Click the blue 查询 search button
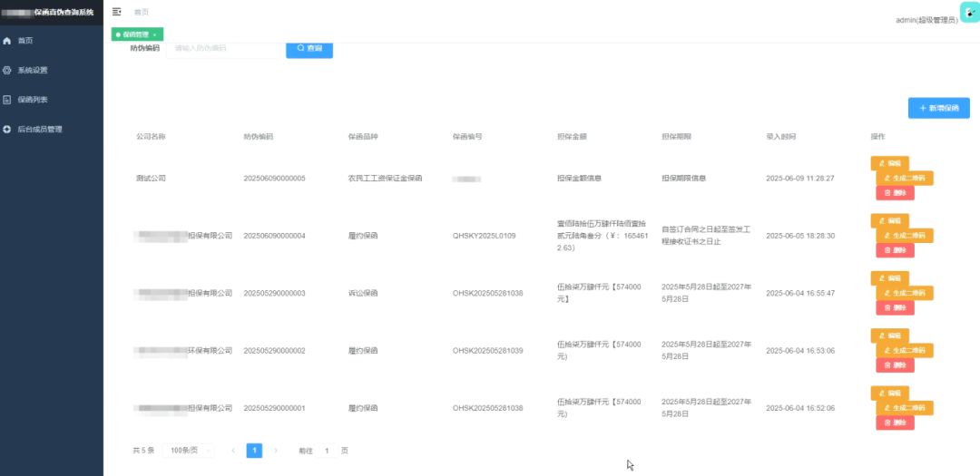This screenshot has height=476, width=980. pos(309,48)
